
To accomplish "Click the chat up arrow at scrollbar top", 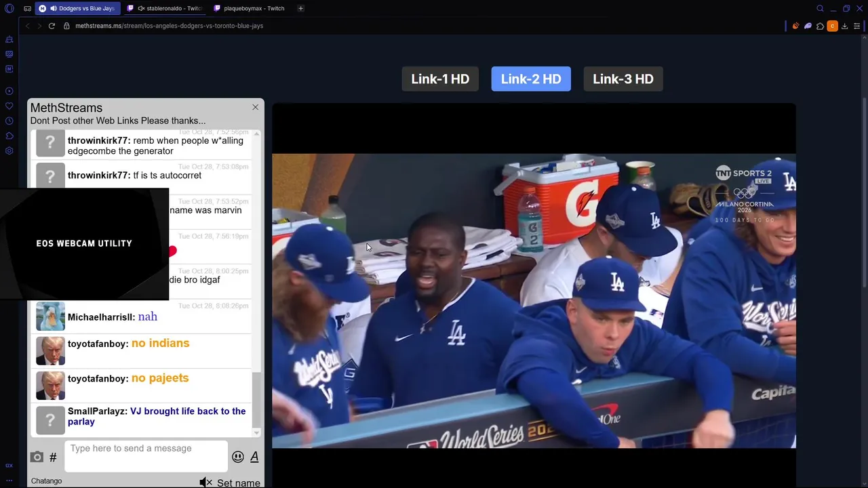I will click(x=256, y=134).
